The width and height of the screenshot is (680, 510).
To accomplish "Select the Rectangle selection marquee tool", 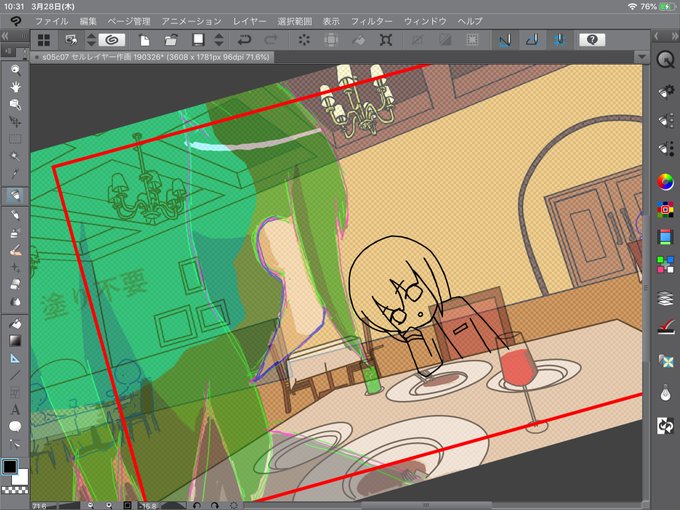I will 15,139.
